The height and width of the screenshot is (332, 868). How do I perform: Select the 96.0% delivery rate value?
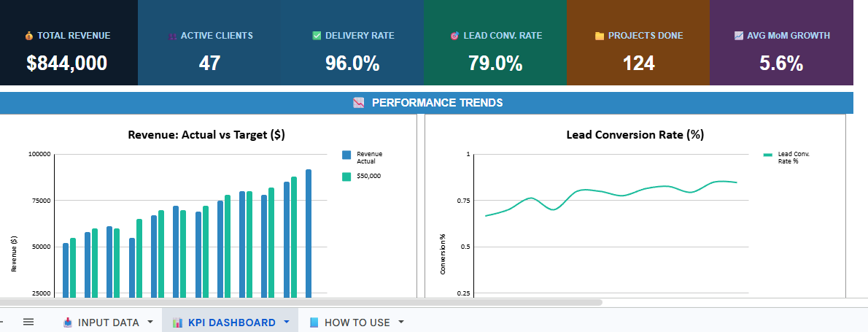click(352, 63)
